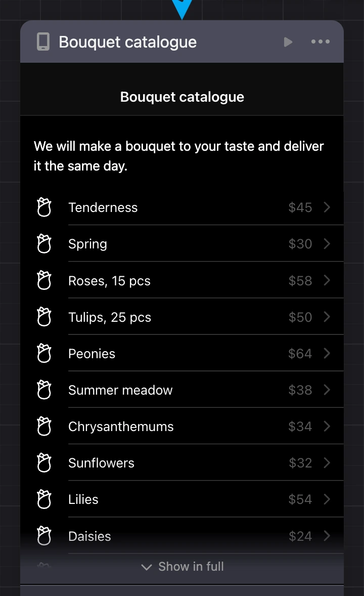Click the rose icon beside Peonies

coord(44,353)
